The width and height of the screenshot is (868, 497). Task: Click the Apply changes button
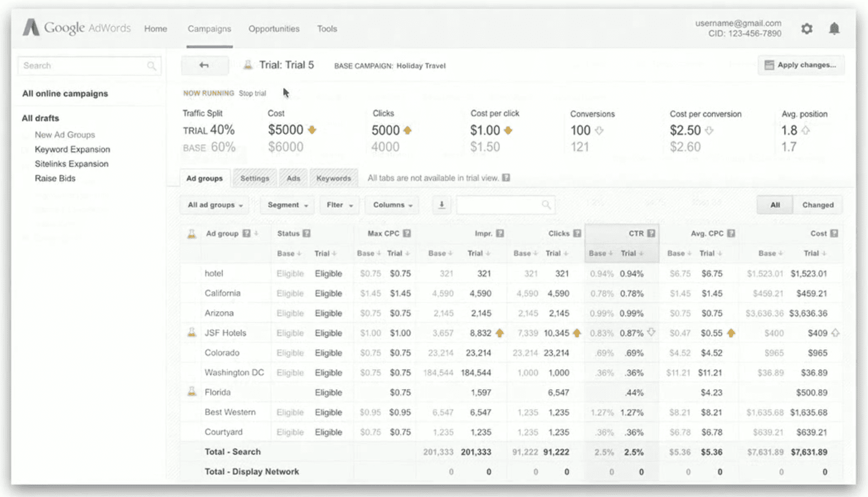point(801,65)
